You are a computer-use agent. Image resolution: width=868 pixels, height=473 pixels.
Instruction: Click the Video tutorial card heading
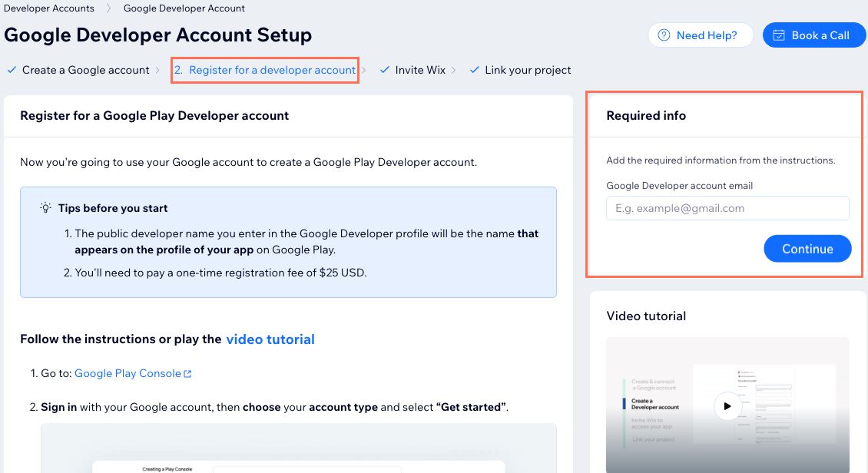(646, 316)
